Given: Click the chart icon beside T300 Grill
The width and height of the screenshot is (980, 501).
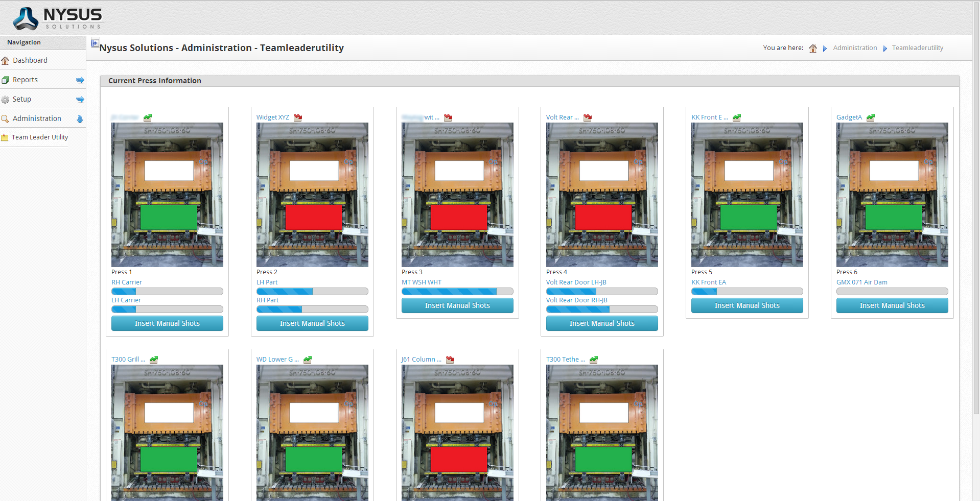Looking at the screenshot, I should 154,360.
